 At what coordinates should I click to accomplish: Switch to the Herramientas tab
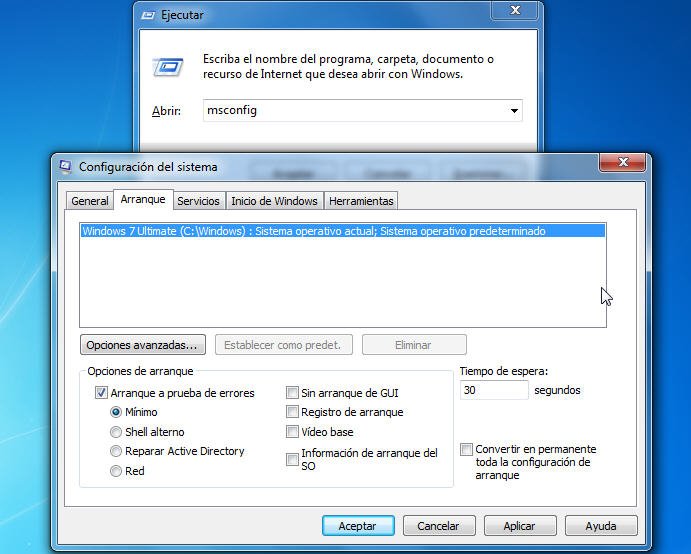pos(361,201)
